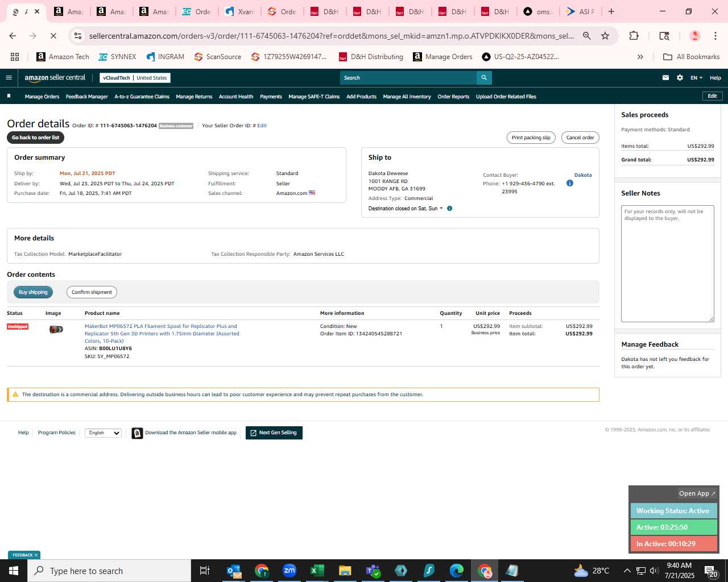The height and width of the screenshot is (582, 728).
Task: Click the Buy shipping button
Action: 33,292
